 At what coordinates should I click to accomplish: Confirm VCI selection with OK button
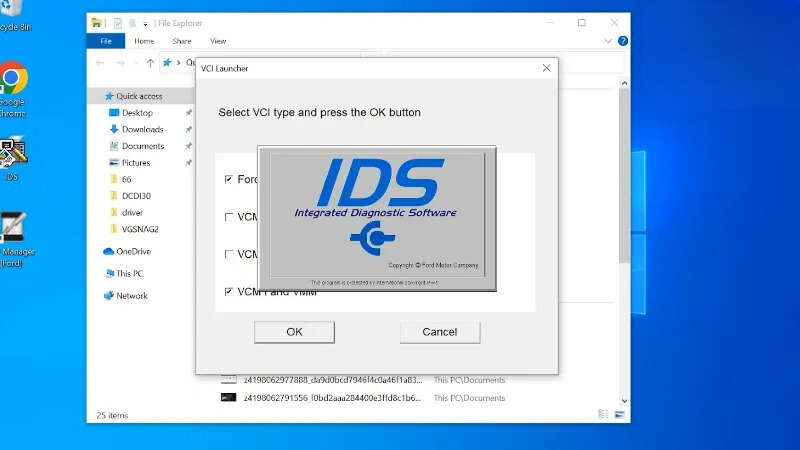(x=294, y=332)
